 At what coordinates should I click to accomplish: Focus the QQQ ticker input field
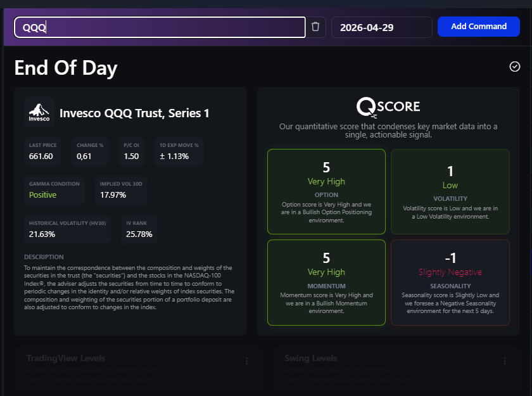pyautogui.click(x=160, y=27)
